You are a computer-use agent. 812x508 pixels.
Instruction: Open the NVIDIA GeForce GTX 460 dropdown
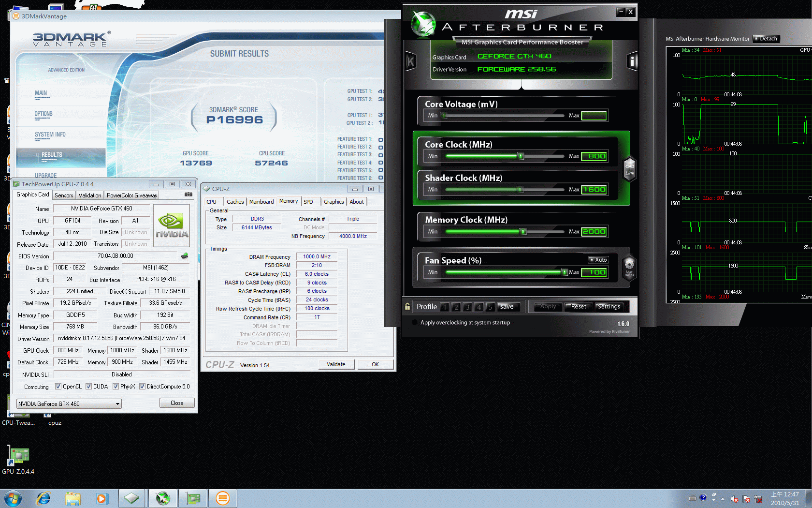pos(69,403)
